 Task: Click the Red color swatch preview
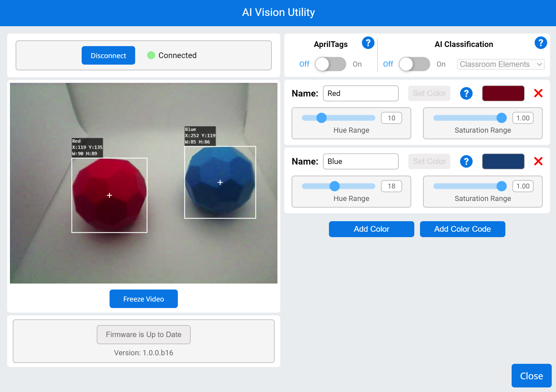(503, 93)
